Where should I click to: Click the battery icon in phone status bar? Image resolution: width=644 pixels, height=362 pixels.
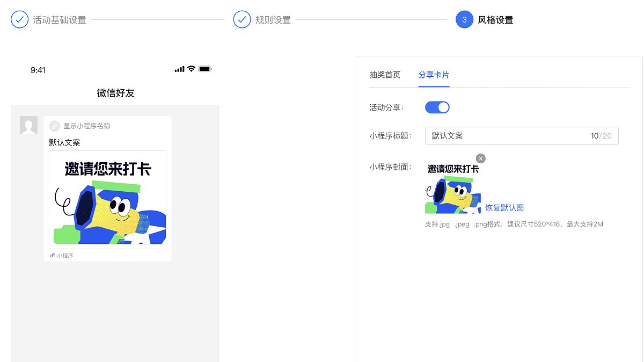[x=205, y=69]
